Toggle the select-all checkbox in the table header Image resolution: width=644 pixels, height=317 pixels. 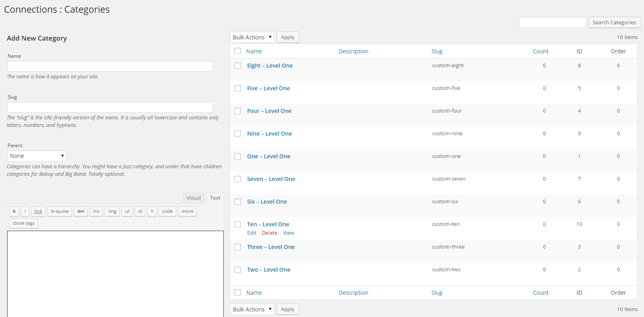pos(238,51)
